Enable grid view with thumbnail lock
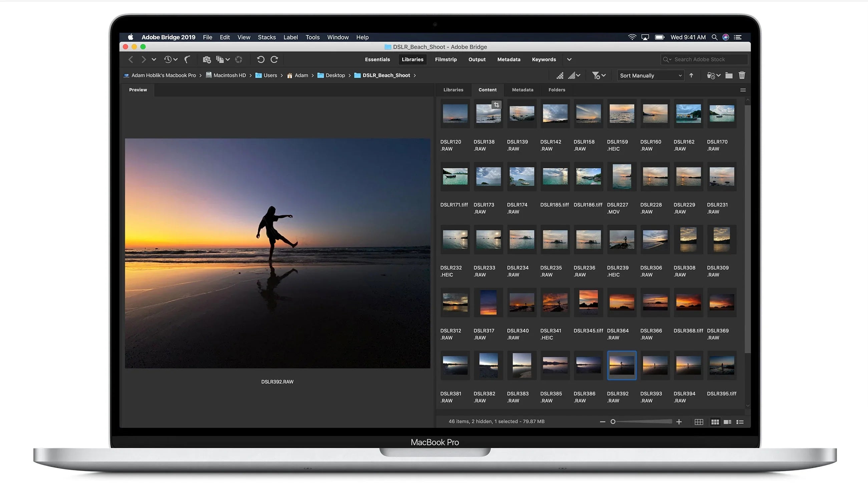 point(699,422)
